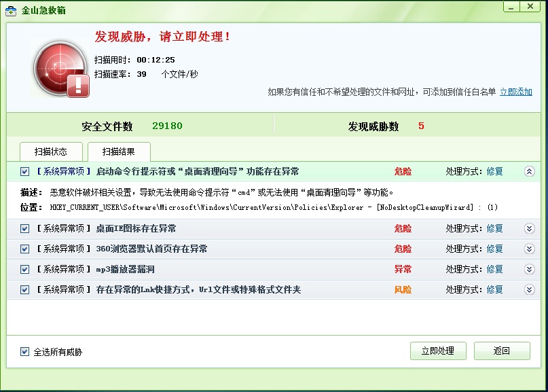Click the 描述 malware description text

click(221, 192)
